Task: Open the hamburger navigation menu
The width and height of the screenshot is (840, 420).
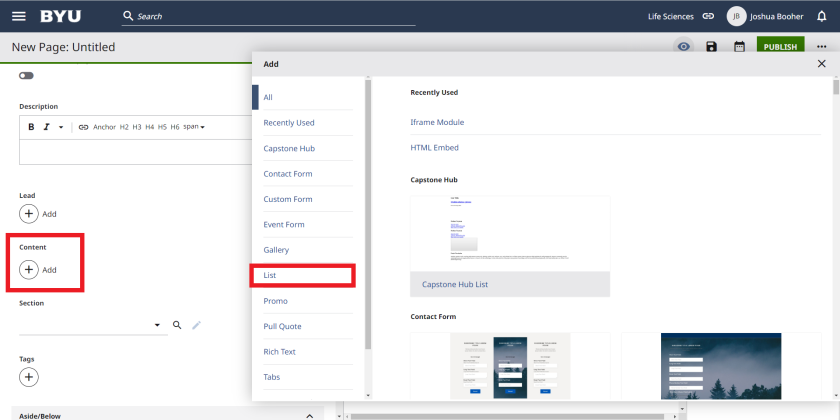Action: pyautogui.click(x=18, y=16)
